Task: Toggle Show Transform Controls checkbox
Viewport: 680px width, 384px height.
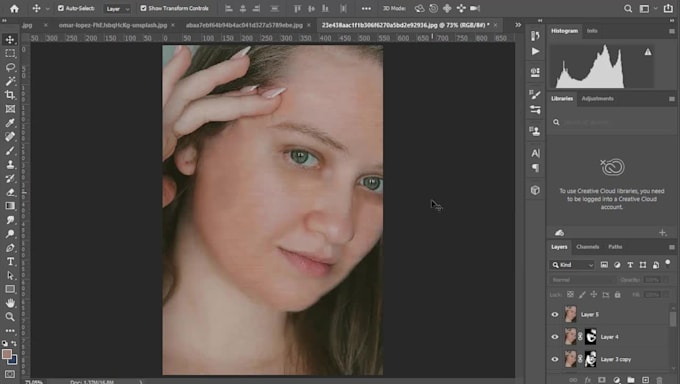Action: [x=143, y=8]
